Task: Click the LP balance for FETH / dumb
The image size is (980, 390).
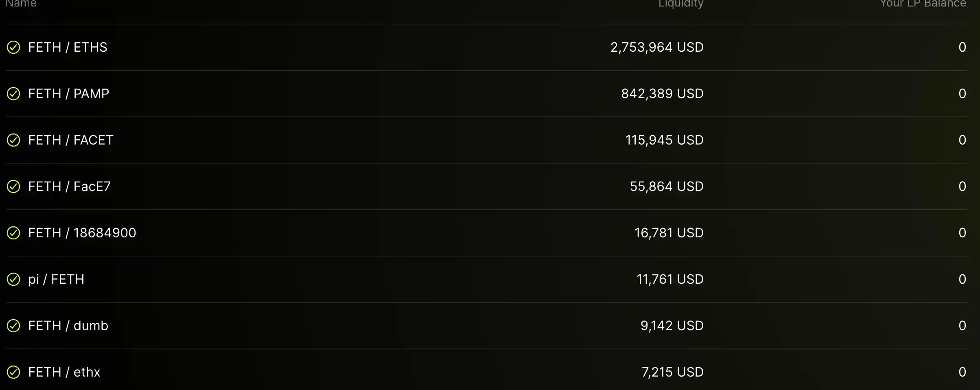Action: point(962,326)
